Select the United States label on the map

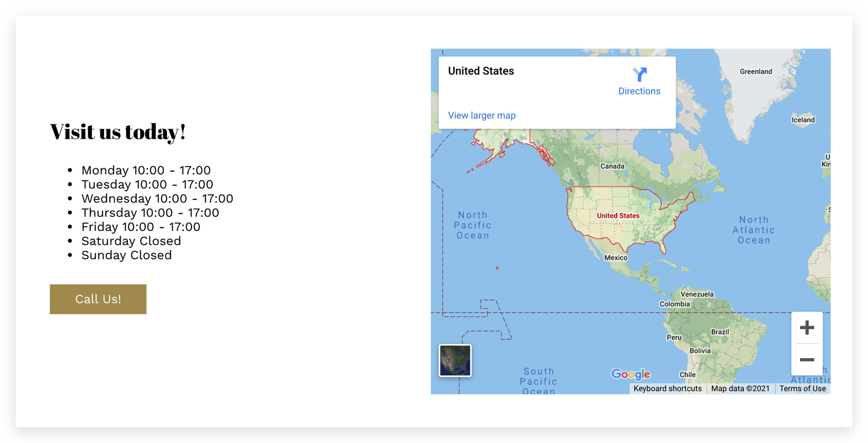coord(618,215)
